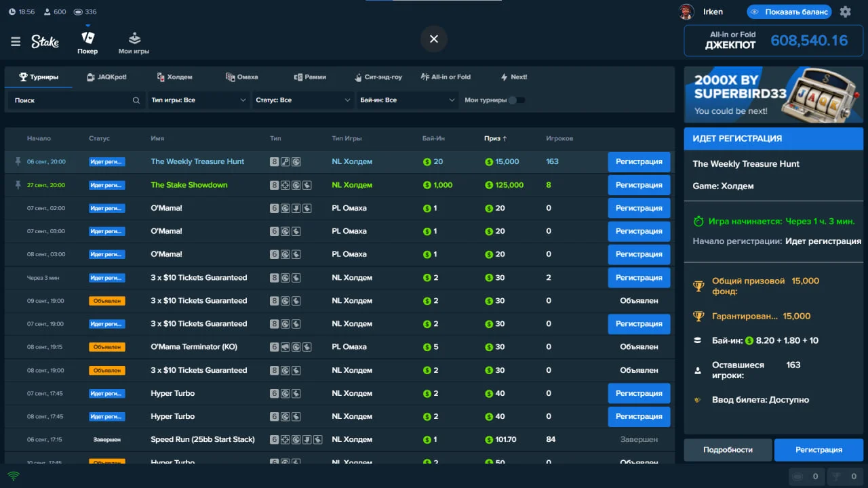Switch to the Рамми tab

coord(310,77)
